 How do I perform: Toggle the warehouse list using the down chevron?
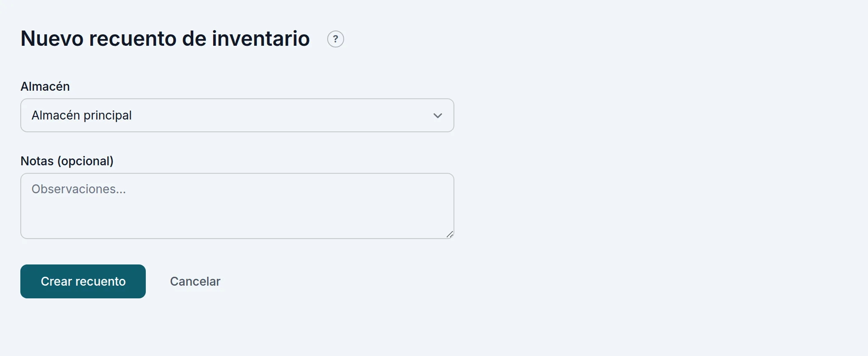437,116
